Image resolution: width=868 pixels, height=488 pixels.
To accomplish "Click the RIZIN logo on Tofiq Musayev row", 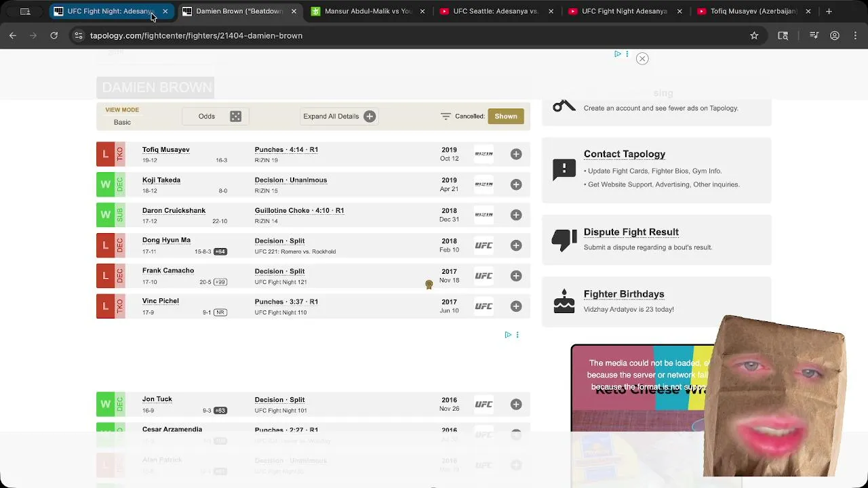I will pos(484,154).
